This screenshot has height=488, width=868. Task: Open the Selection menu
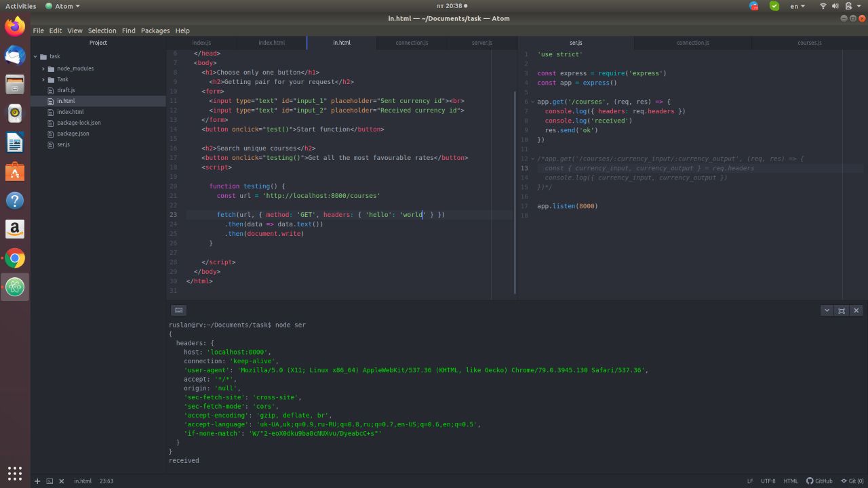coord(102,30)
